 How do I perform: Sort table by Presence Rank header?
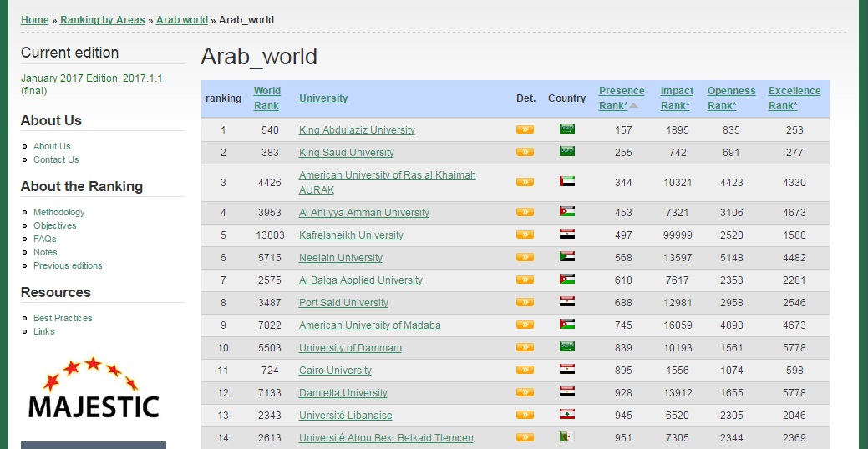[x=621, y=98]
